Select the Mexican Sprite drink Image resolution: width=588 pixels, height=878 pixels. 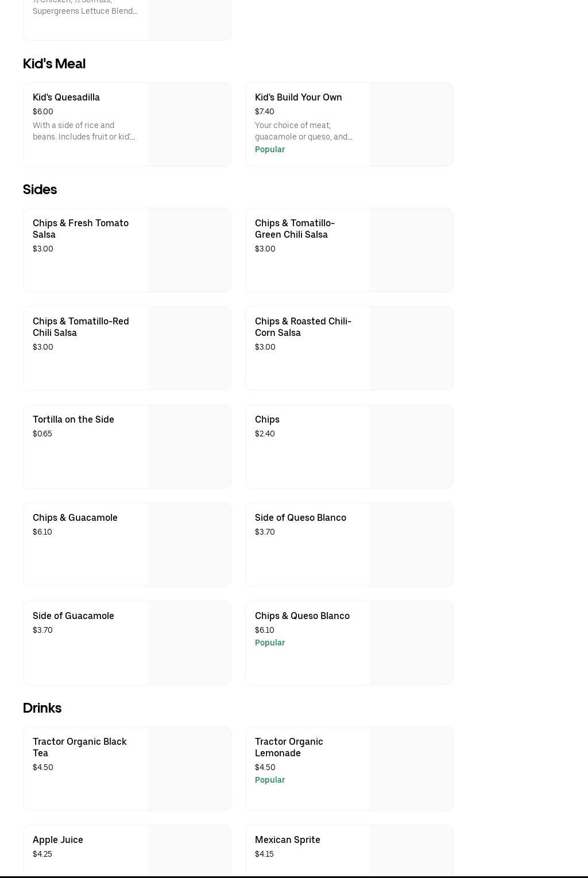tap(288, 840)
